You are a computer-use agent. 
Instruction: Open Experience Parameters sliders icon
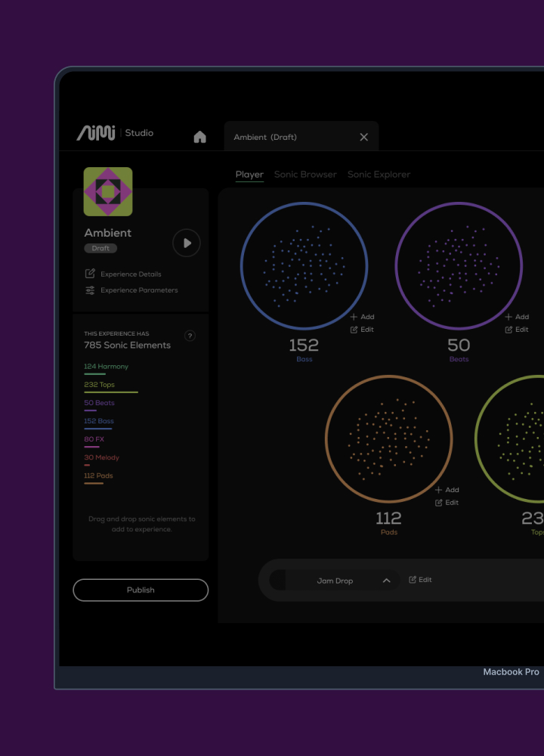click(x=90, y=290)
